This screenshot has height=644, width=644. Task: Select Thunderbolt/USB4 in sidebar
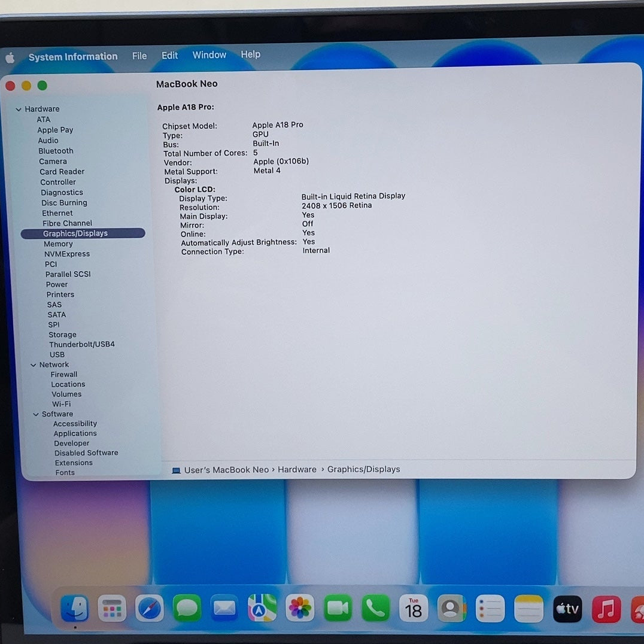pyautogui.click(x=82, y=344)
